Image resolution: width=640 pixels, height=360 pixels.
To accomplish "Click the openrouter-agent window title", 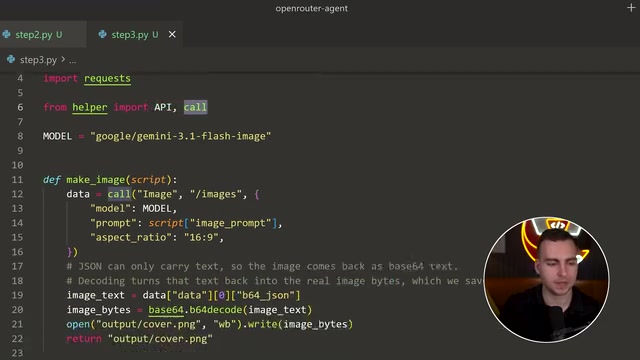I will pos(311,8).
